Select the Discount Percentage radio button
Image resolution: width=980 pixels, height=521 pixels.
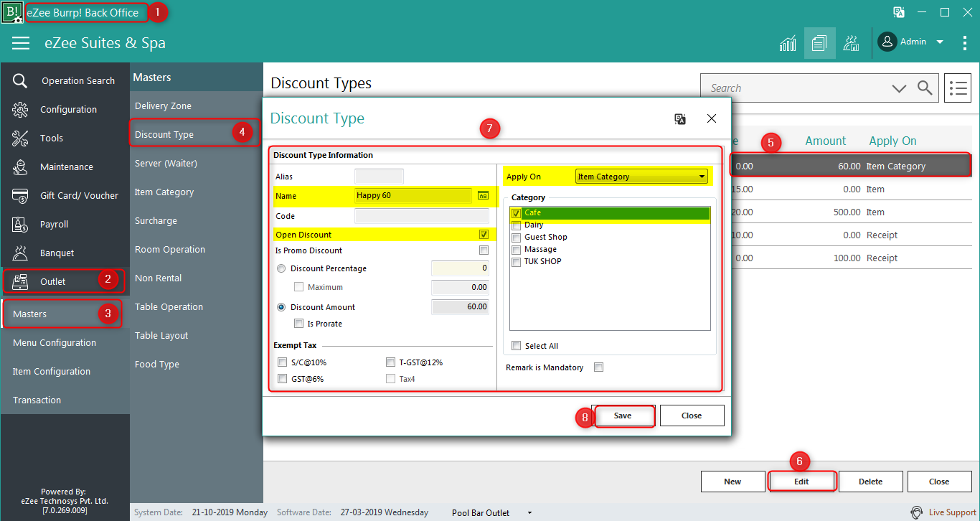pos(281,268)
